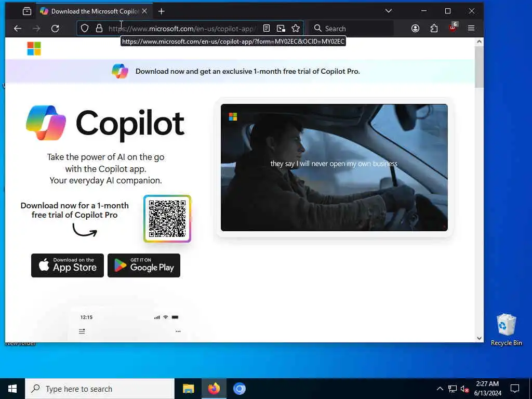Open the Firefox View icon

tap(27, 11)
